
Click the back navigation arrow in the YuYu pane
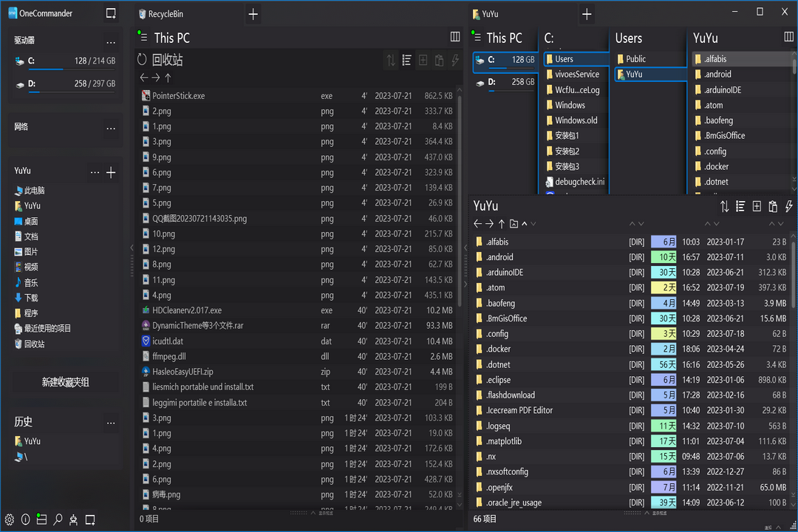coord(477,223)
